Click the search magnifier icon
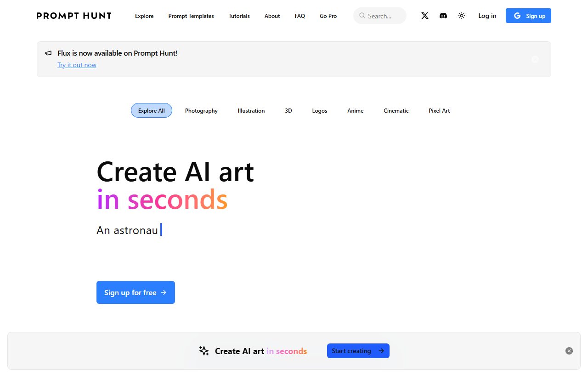The image size is (588, 377). click(362, 16)
